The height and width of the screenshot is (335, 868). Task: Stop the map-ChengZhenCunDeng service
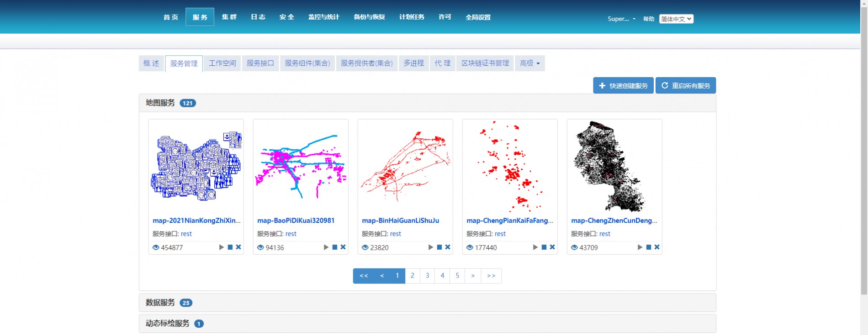tap(649, 247)
